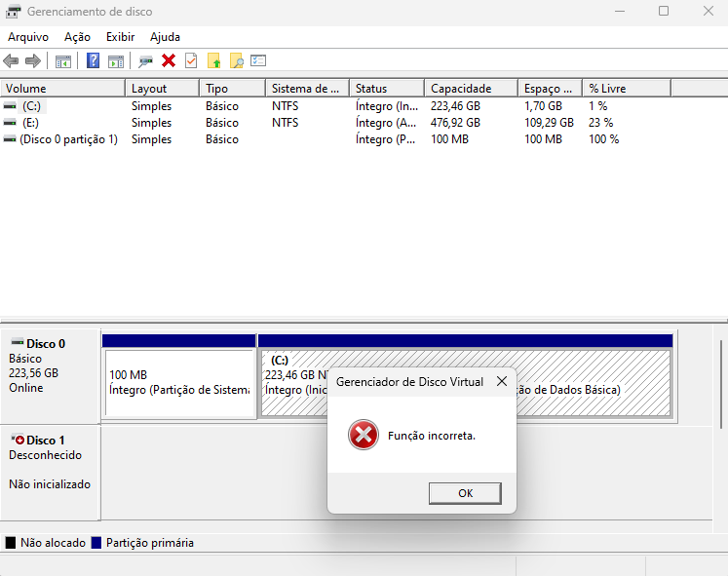The width and height of the screenshot is (728, 576).
Task: Click the Disk Management title bar app icon
Action: [13, 11]
